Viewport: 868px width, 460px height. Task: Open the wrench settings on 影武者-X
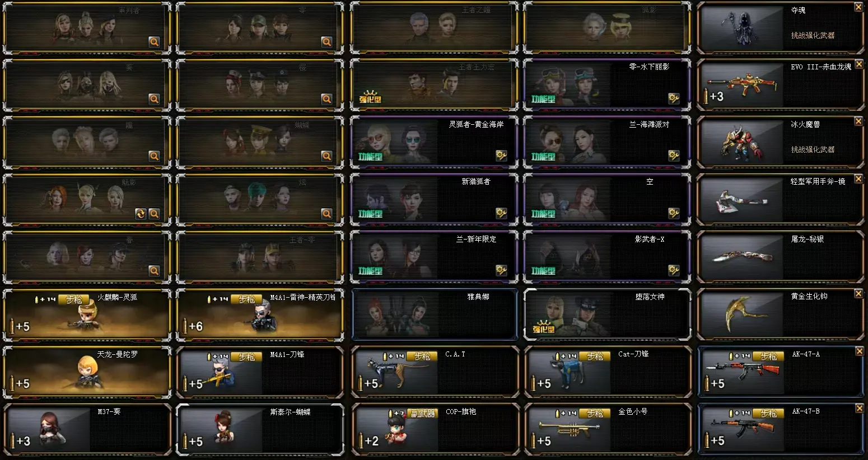(674, 271)
